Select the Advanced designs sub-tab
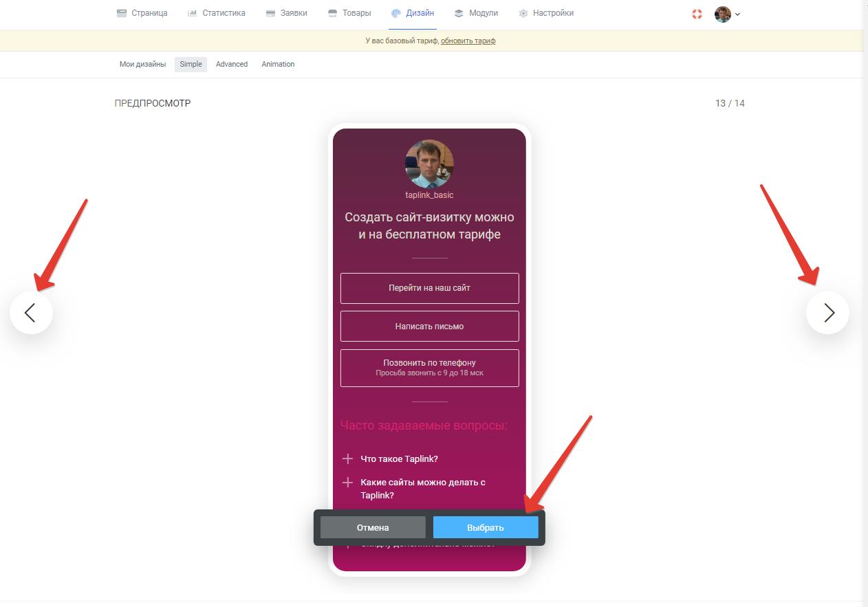The image size is (868, 607). pyautogui.click(x=232, y=64)
